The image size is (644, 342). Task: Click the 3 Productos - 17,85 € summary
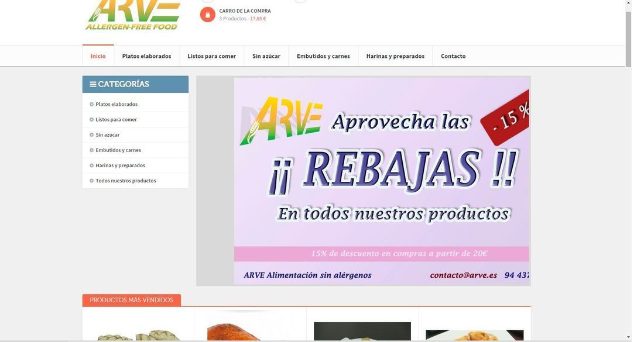point(242,19)
